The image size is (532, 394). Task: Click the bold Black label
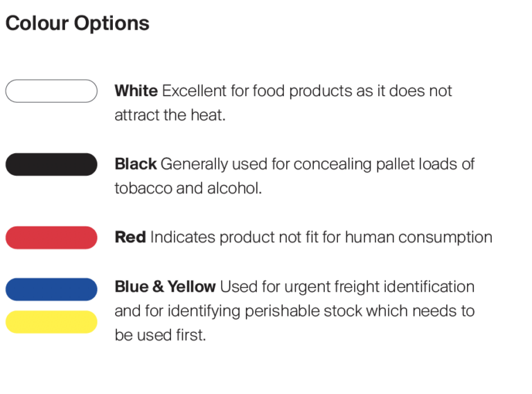tap(136, 164)
